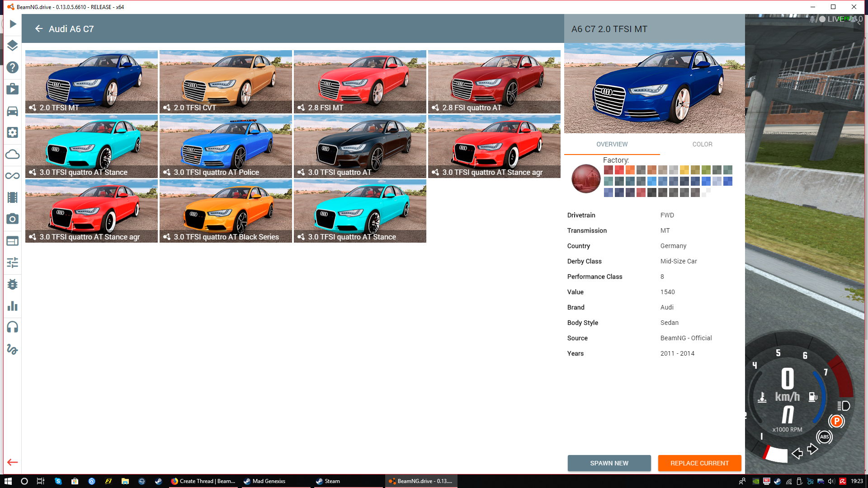Open Skype icon in the taskbar
The width and height of the screenshot is (868, 488).
pos(58,481)
